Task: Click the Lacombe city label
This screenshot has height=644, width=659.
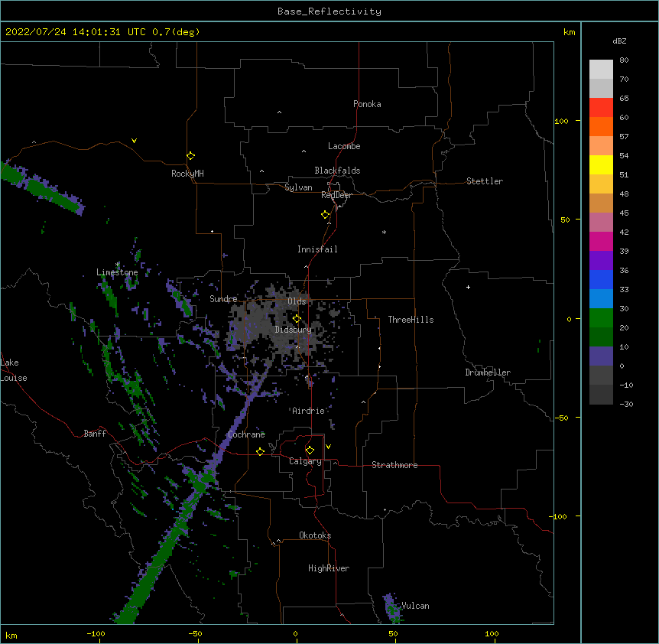Action: point(344,146)
